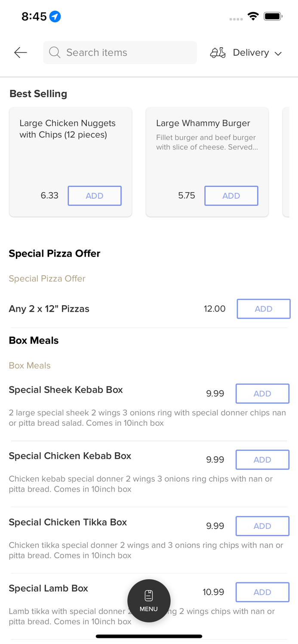Add Special Sheek Kebab Box
This screenshot has height=644, width=298.
point(262,394)
